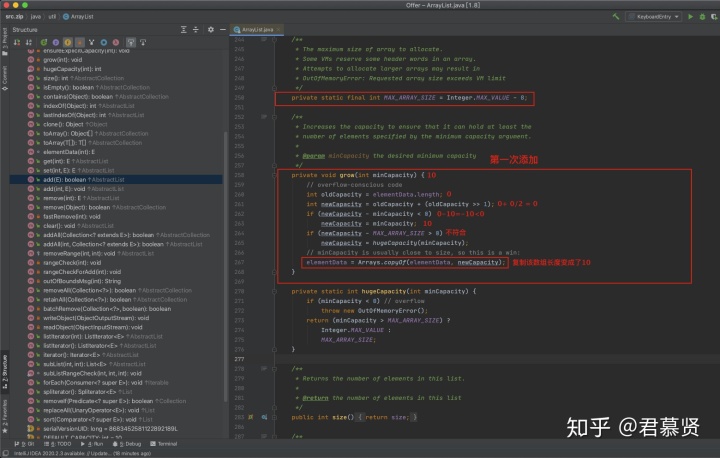The height and width of the screenshot is (458, 720).
Task: Click the gutter implementation icon at line 283
Action: pyautogui.click(x=264, y=417)
